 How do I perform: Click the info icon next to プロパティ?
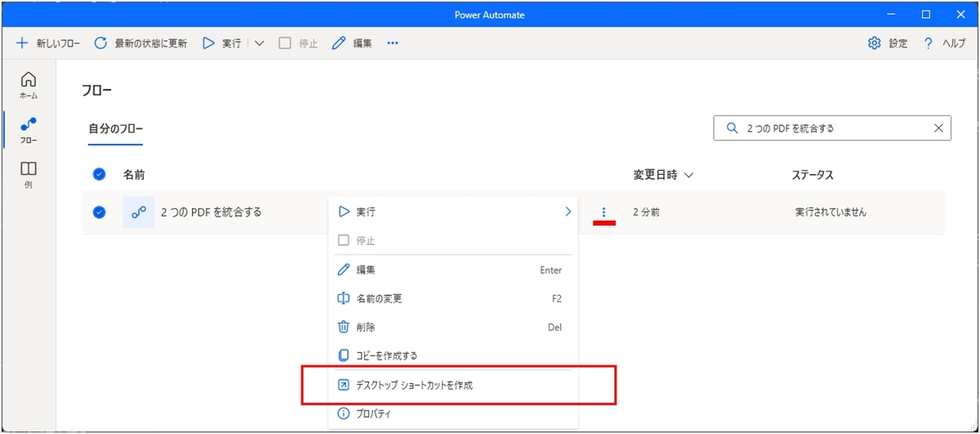click(344, 414)
